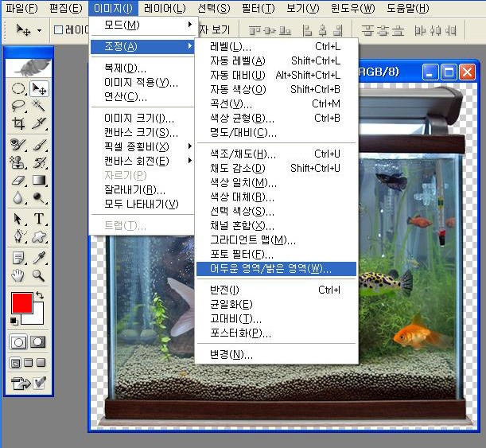Open the 파일(F) menu

[x=21, y=8]
